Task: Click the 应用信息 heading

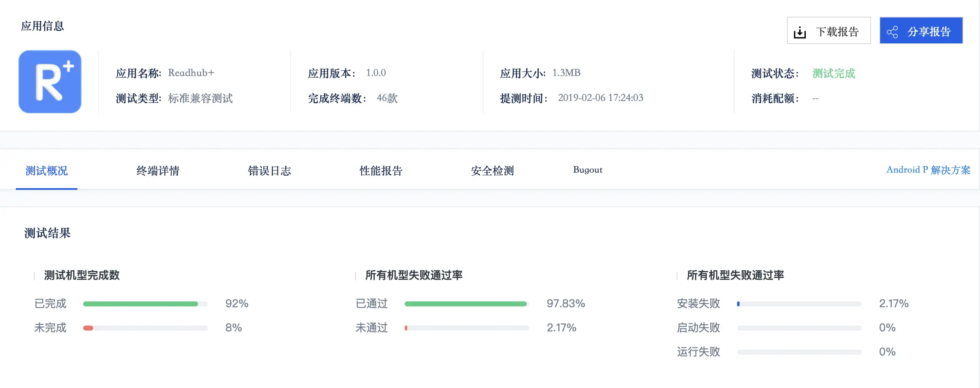Action: (42, 26)
